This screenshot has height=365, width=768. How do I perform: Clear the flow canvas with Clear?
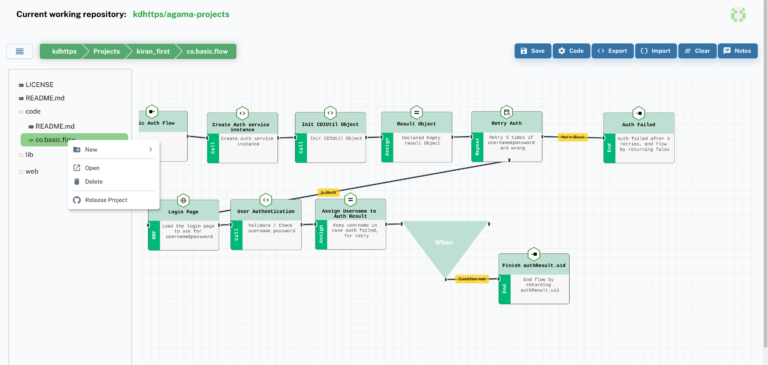click(697, 51)
